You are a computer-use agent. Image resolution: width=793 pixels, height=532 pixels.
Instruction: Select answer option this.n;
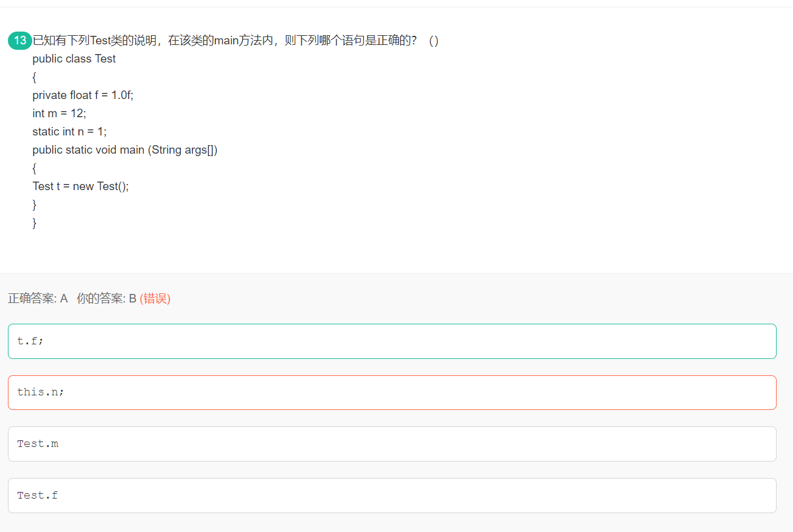pyautogui.click(x=392, y=392)
